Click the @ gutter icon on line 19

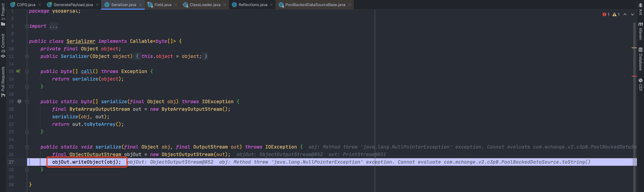pos(19,101)
